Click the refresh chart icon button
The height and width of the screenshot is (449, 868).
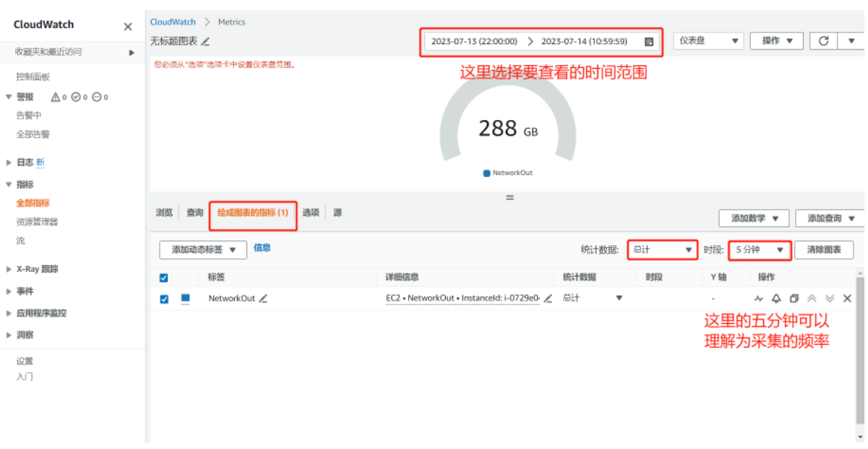(823, 41)
